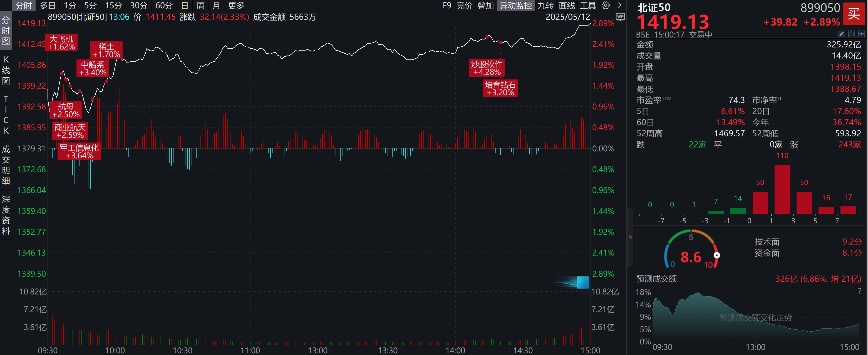Switch to 月 monthly K-line
The image size is (868, 355).
(x=216, y=5)
